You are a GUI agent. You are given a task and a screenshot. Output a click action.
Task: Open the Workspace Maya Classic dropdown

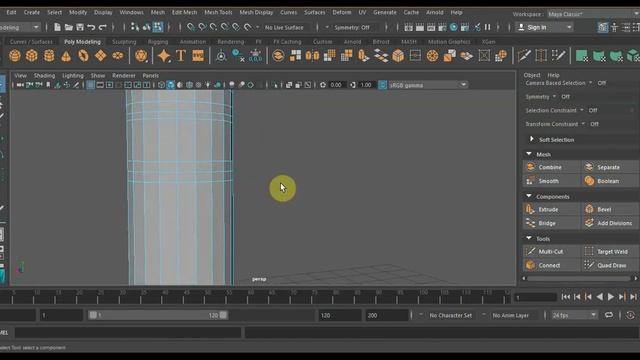point(593,14)
